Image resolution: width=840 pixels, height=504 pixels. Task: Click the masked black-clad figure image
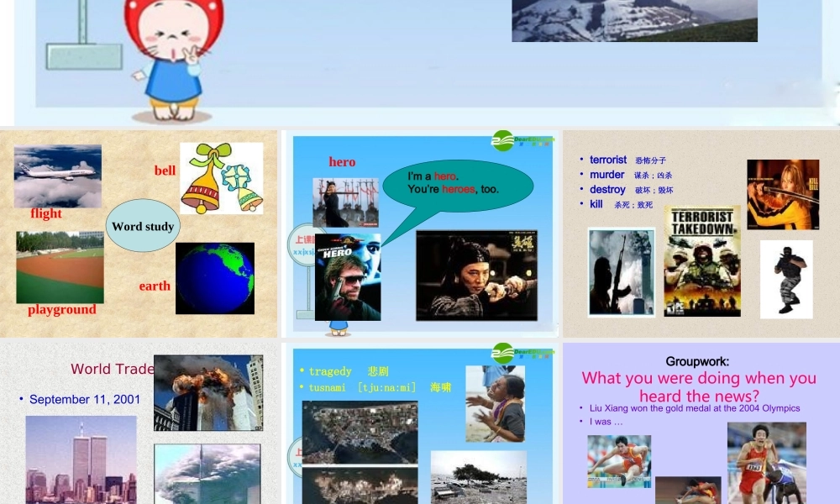[786, 279]
